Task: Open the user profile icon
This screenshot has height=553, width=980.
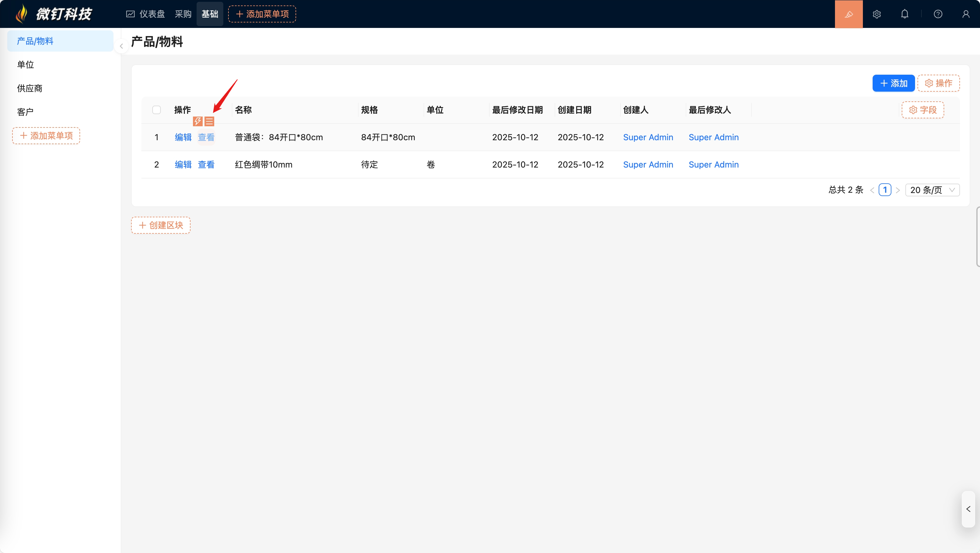Action: click(x=965, y=14)
